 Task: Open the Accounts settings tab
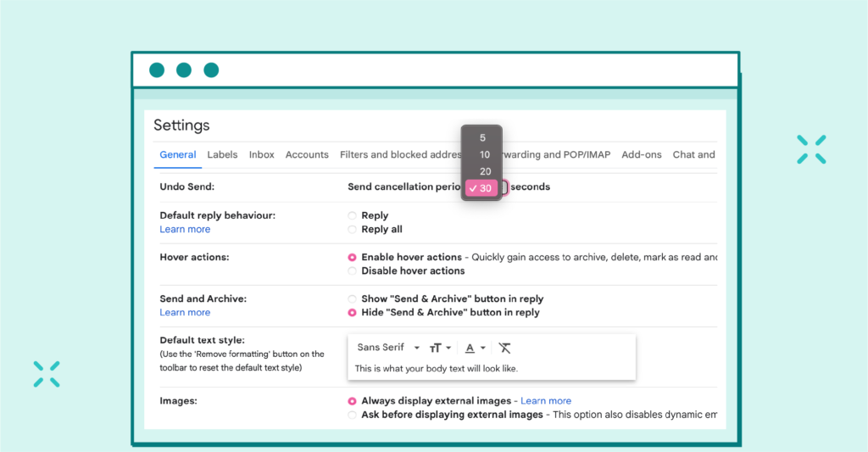307,155
